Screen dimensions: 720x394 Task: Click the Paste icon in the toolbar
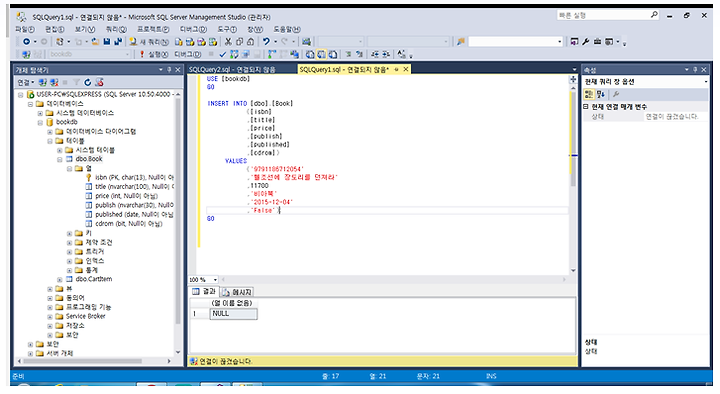(250, 42)
